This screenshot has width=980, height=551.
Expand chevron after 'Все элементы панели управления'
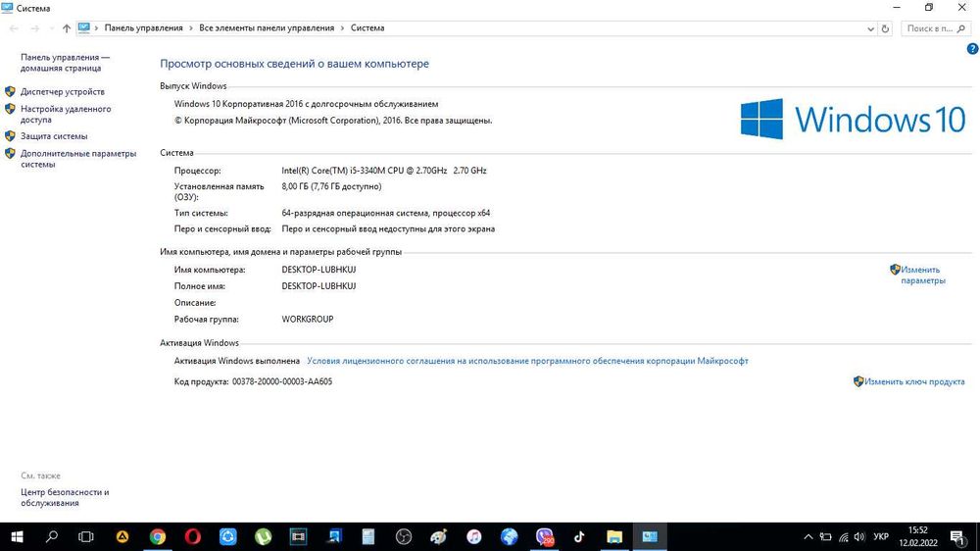click(x=342, y=28)
